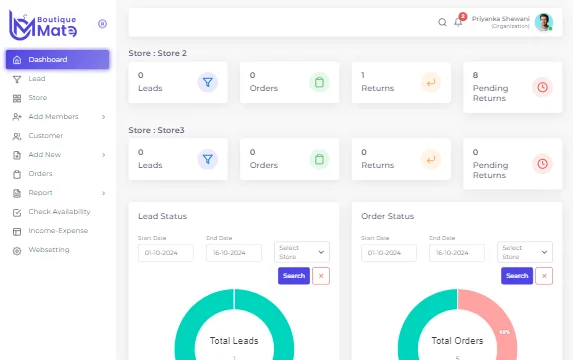Click Lead Status Search button
The height and width of the screenshot is (360, 573).
pyautogui.click(x=294, y=276)
